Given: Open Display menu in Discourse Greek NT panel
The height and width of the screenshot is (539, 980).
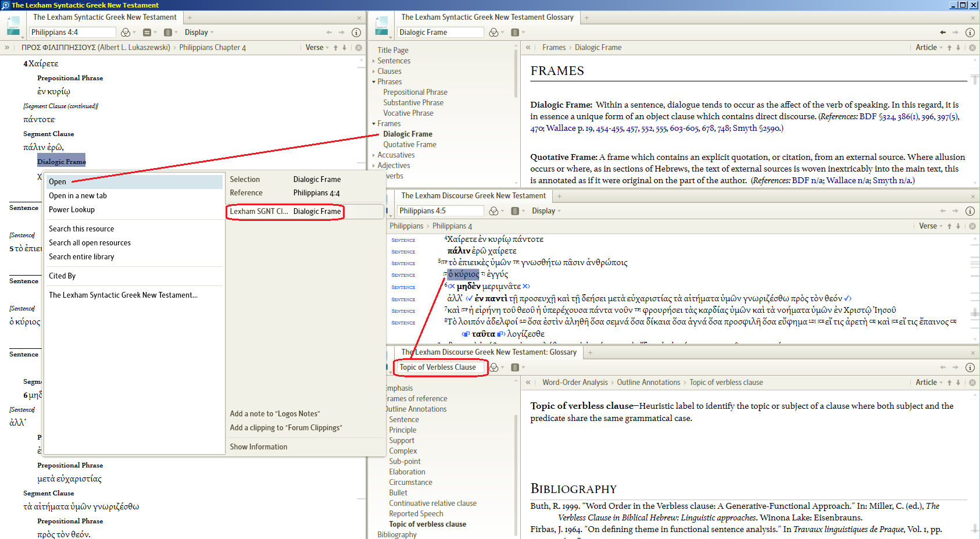Looking at the screenshot, I should [546, 211].
